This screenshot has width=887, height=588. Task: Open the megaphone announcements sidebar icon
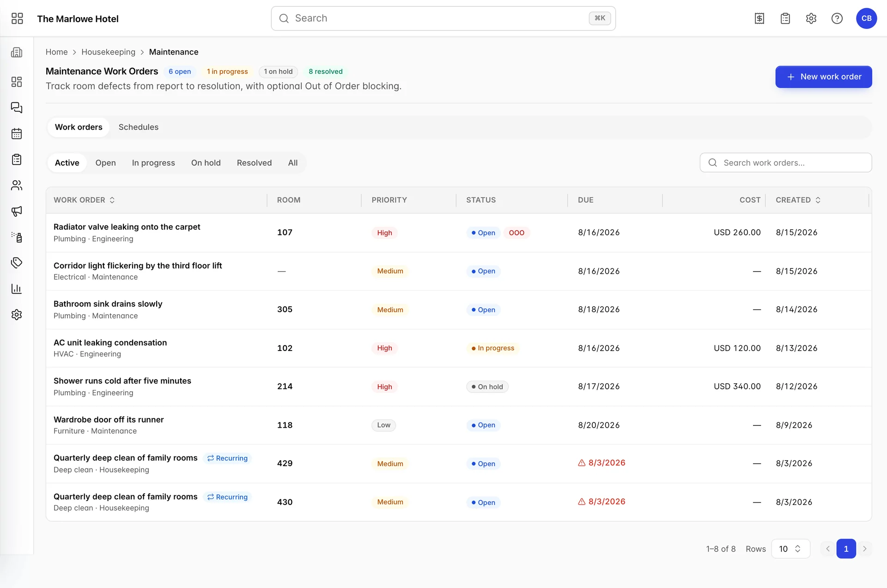(x=17, y=211)
